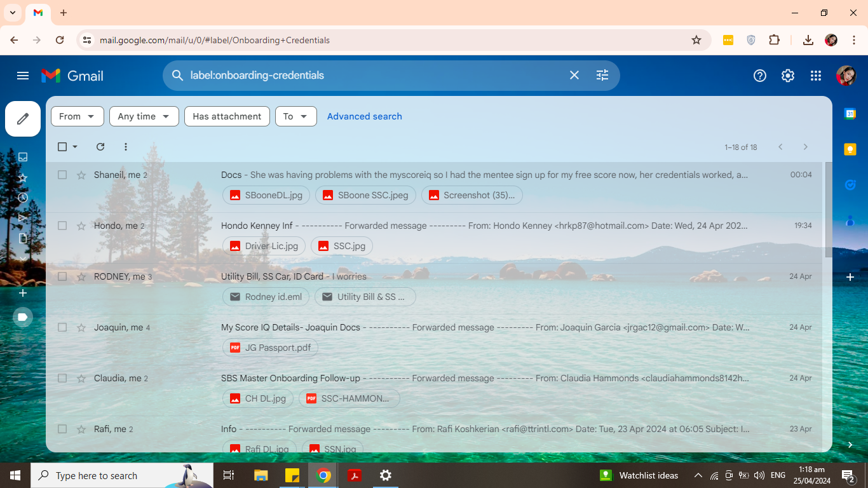Click the Chrome address bar URL
This screenshot has height=488, width=868.
tap(215, 40)
